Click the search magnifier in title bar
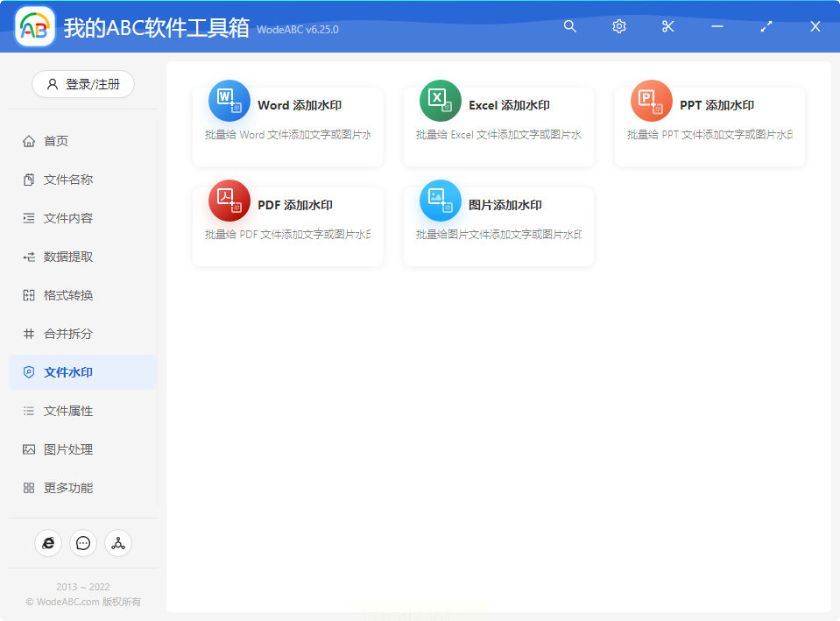The width and height of the screenshot is (840, 621). pos(570,26)
